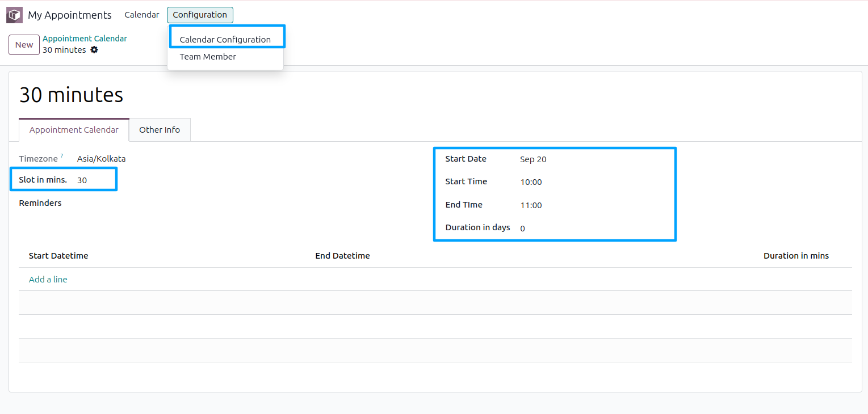The height and width of the screenshot is (414, 868).
Task: Click the Start Datetime column header
Action: [x=58, y=256]
